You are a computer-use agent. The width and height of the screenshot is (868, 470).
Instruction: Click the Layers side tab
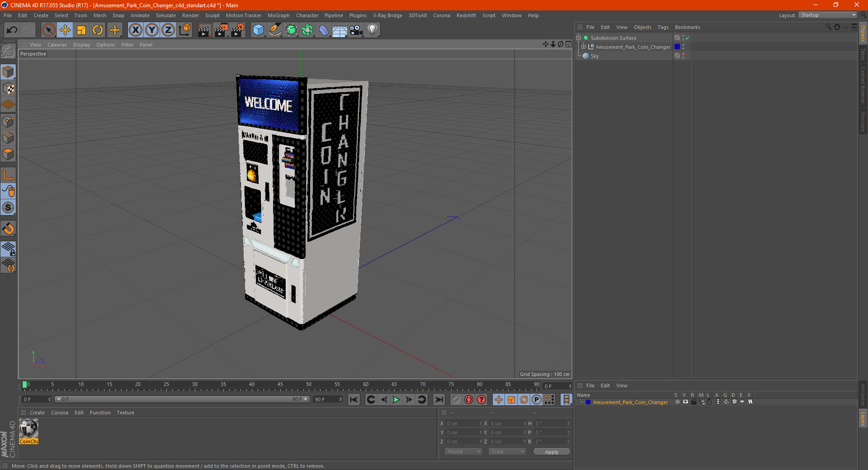click(x=863, y=418)
